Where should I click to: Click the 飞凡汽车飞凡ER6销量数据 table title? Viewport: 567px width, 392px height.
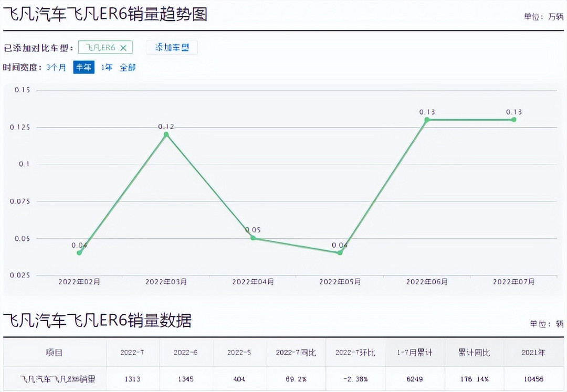pyautogui.click(x=97, y=320)
